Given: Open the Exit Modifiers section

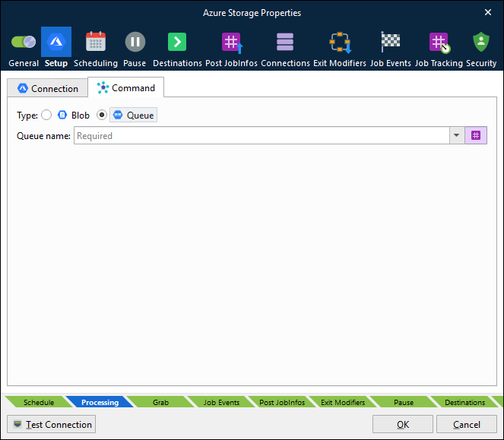Looking at the screenshot, I should (x=340, y=48).
